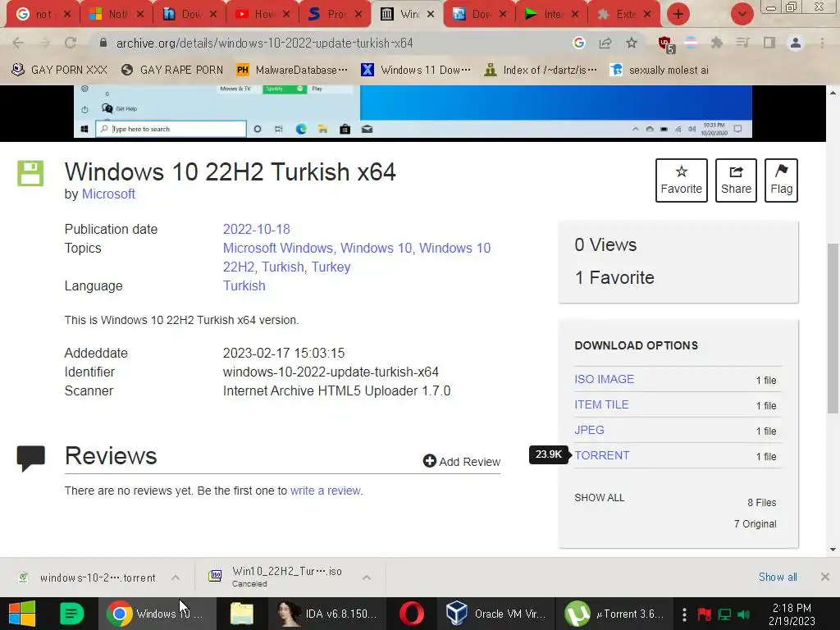Open Index of /~dartz/is bookmark
840x630 pixels.
tap(541, 70)
